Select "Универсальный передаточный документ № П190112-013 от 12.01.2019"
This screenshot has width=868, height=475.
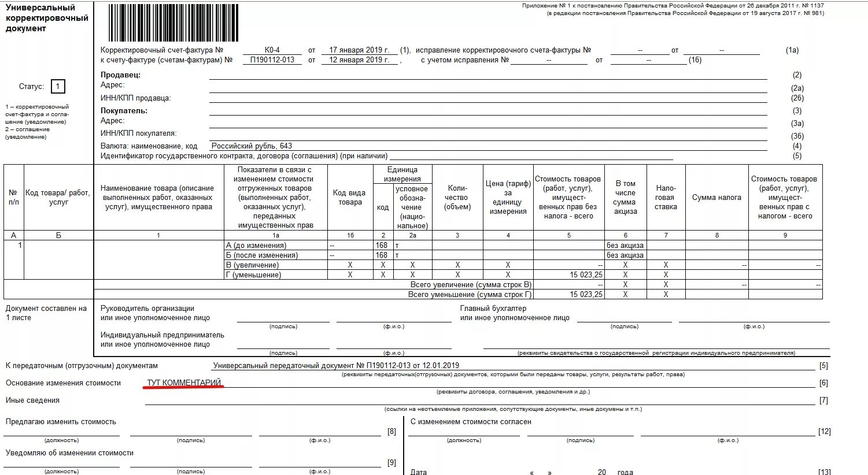(x=336, y=366)
